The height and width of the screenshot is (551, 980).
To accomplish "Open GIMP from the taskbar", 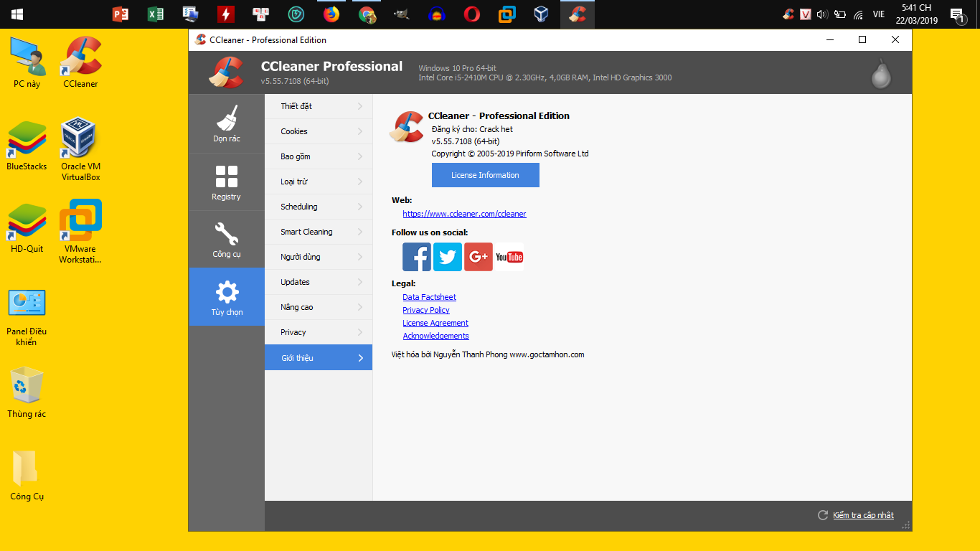I will (x=402, y=14).
